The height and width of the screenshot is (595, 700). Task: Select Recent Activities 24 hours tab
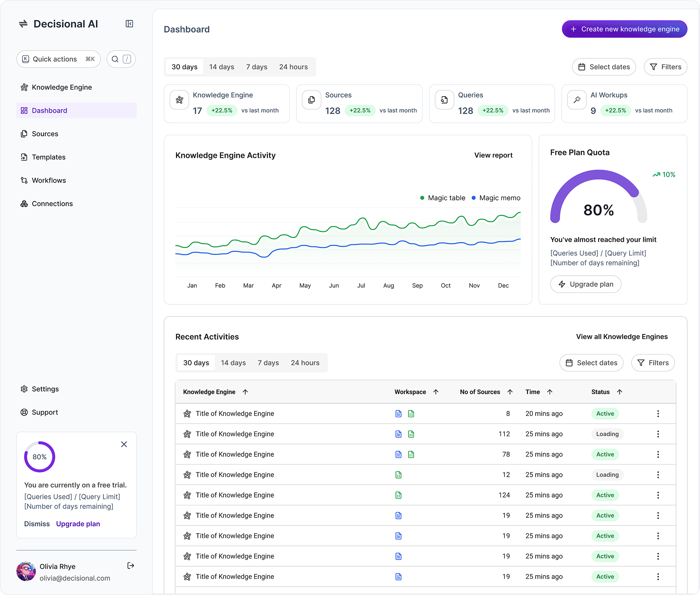coord(305,363)
